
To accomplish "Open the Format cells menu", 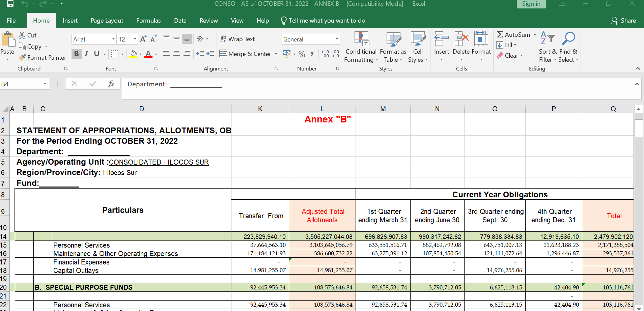I will click(481, 47).
